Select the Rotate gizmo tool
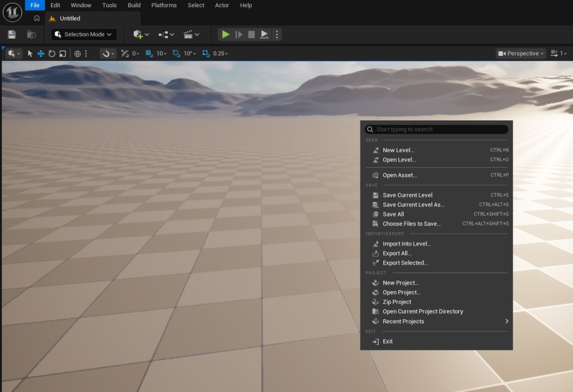The height and width of the screenshot is (392, 573). click(51, 54)
